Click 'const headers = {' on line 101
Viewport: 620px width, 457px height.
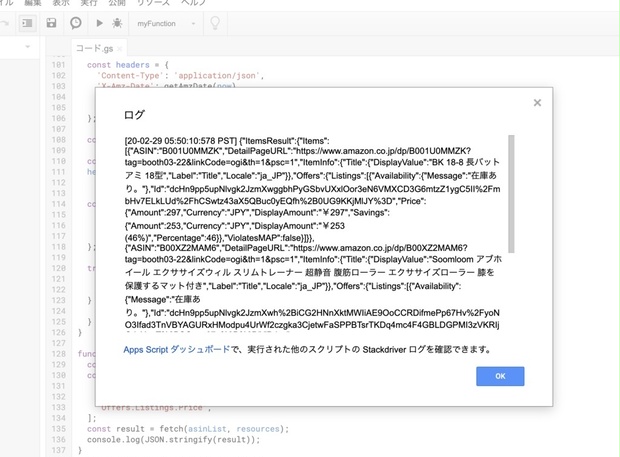128,65
